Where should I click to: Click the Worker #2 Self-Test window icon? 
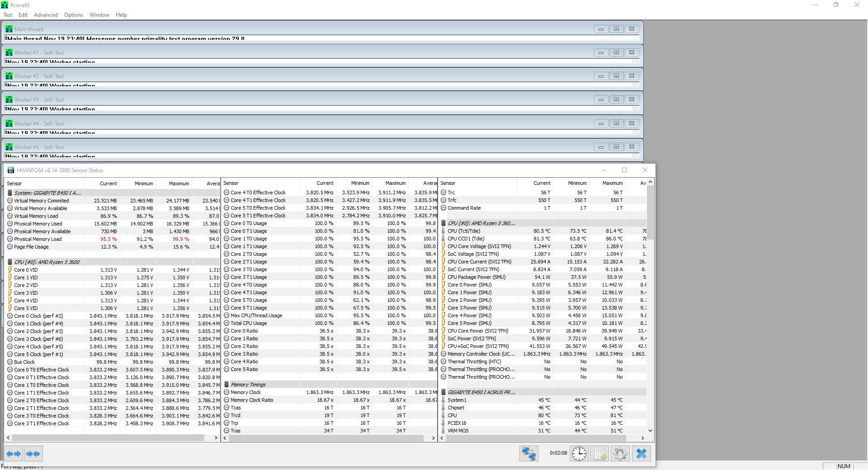pyautogui.click(x=9, y=76)
